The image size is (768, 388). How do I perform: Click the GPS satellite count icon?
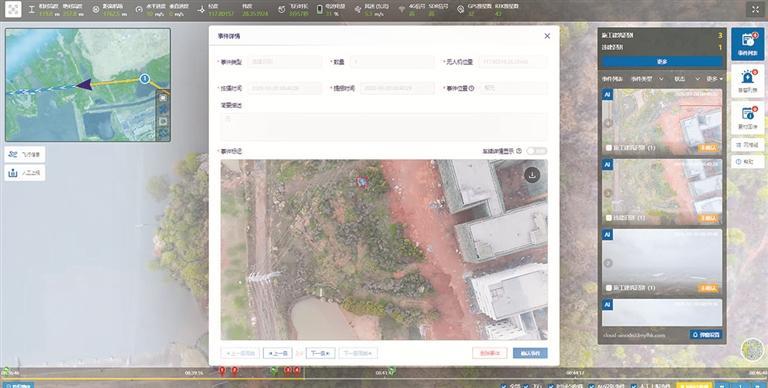coord(460,9)
